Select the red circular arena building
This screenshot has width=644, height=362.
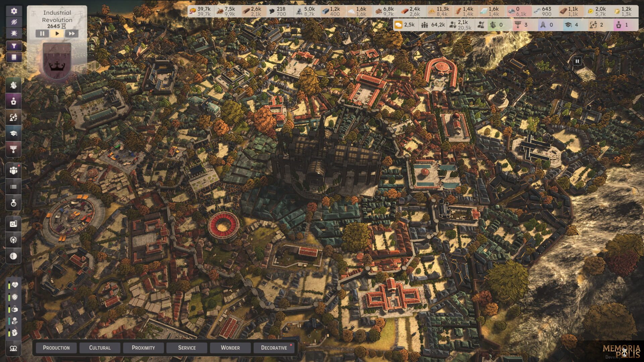pos(224,225)
